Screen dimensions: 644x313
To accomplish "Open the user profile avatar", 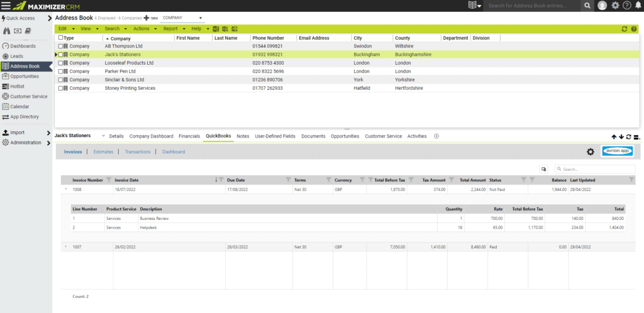I will point(602,6).
